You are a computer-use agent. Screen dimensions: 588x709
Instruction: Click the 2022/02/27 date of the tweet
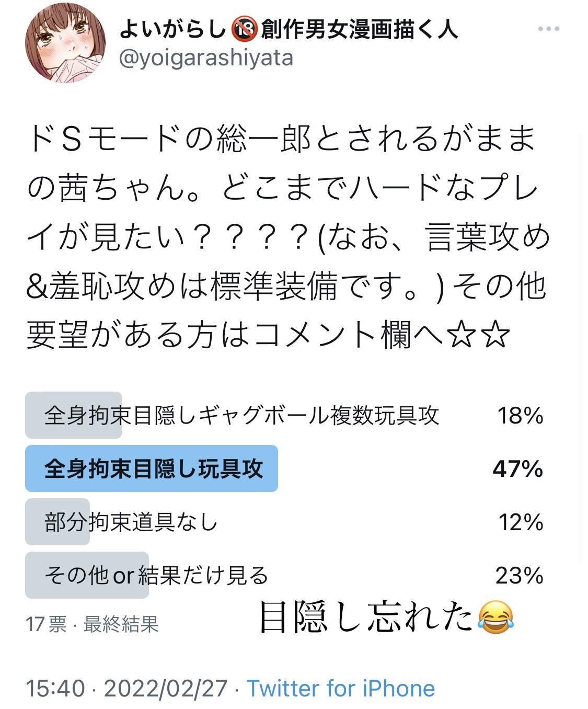[x=166, y=689]
